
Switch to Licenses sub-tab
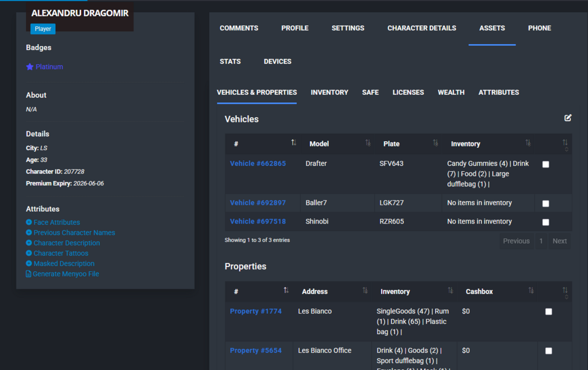click(408, 92)
